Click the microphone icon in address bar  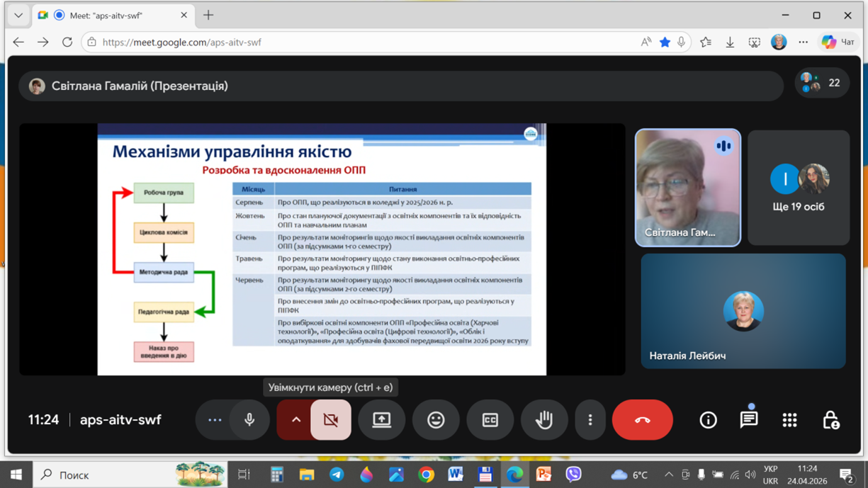(682, 42)
